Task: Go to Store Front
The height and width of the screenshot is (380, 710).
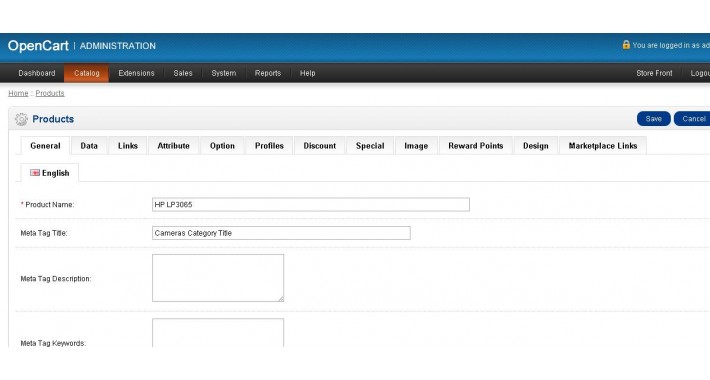Action: (x=654, y=73)
